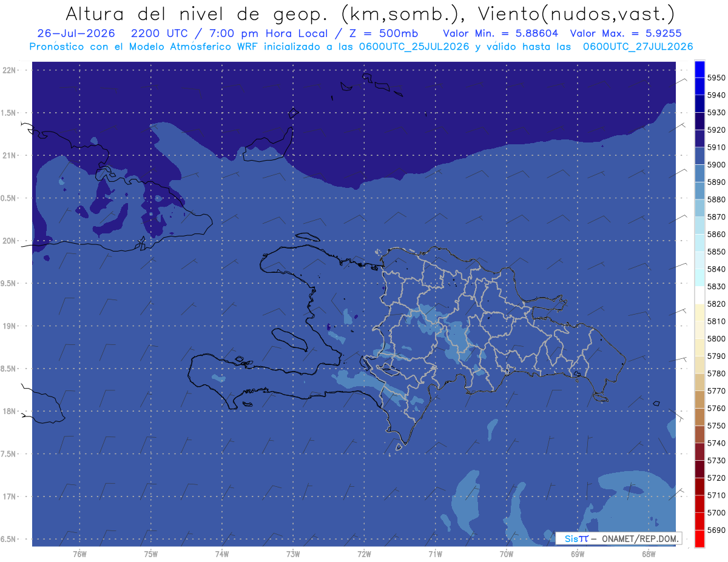Click 'Valor Min. = 5.88604' text
This screenshot has width=728, height=562.
[x=500, y=33]
